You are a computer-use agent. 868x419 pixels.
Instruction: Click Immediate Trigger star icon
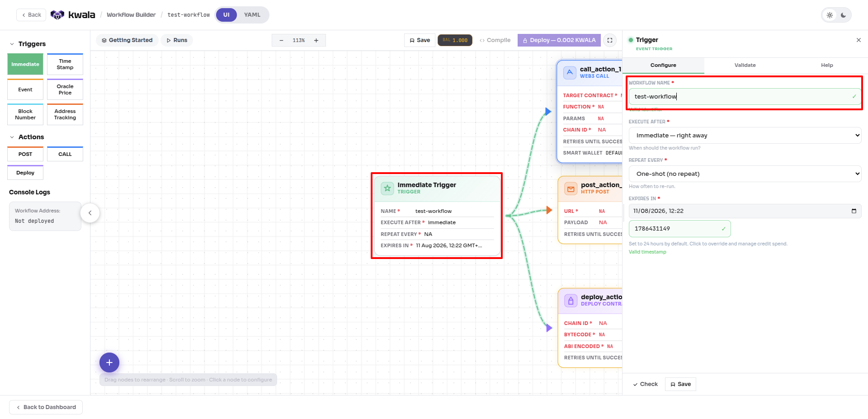click(x=387, y=188)
